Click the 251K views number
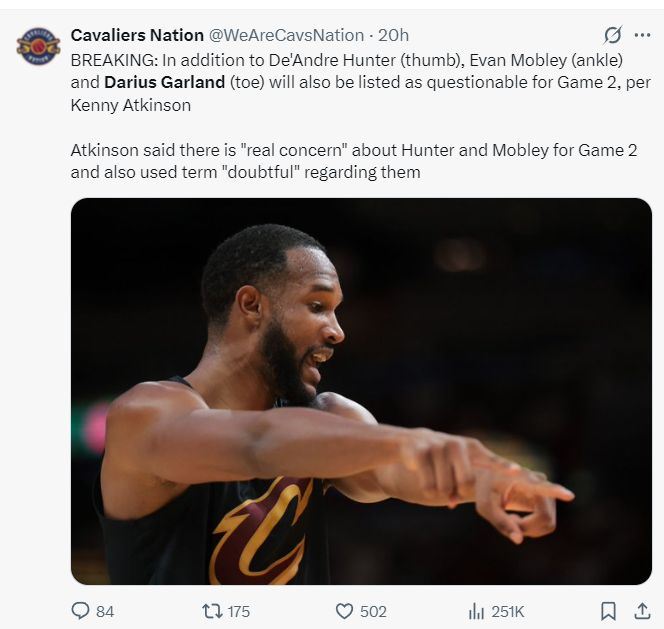 (507, 612)
